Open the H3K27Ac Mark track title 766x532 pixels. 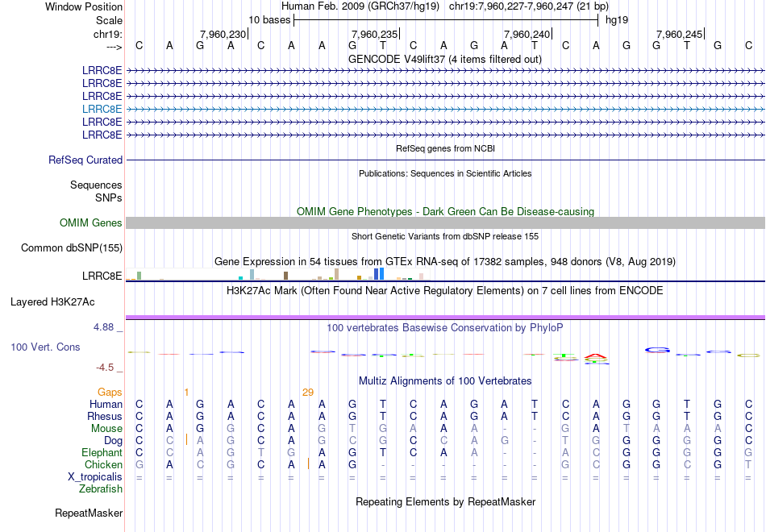(x=445, y=291)
